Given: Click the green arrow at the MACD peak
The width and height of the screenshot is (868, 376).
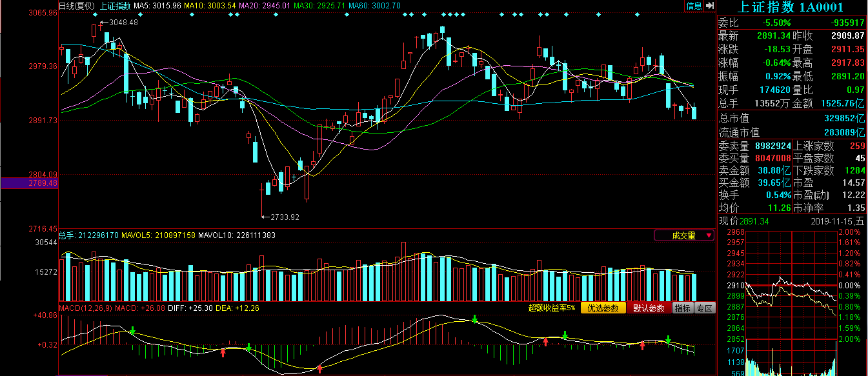Looking at the screenshot, I should 475,319.
